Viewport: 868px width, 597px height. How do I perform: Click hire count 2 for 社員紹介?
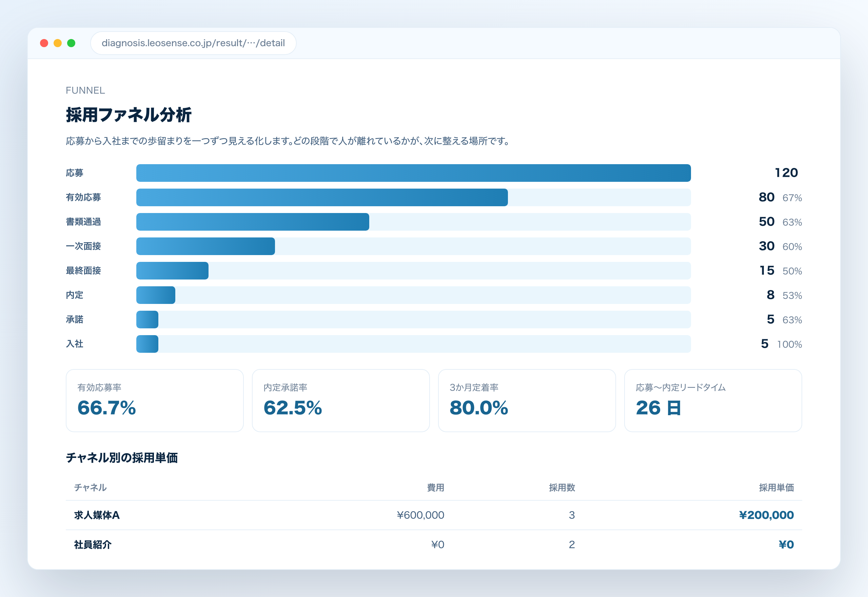click(x=572, y=545)
